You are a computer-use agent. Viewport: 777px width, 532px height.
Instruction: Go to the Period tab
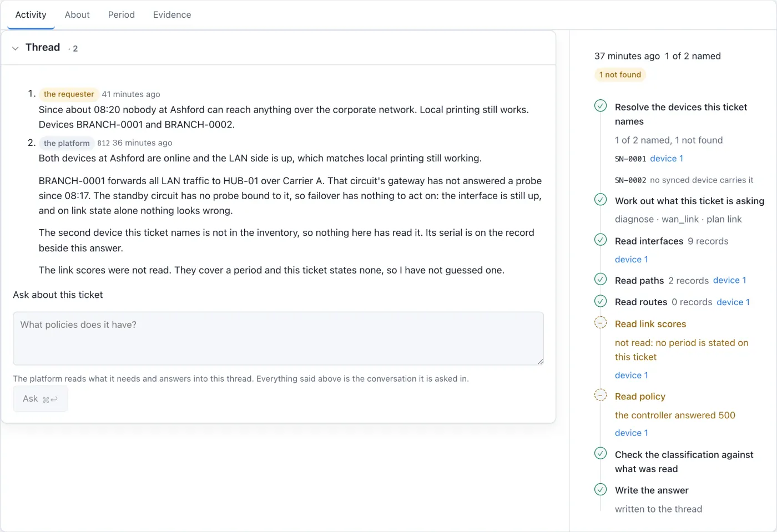pyautogui.click(x=121, y=15)
